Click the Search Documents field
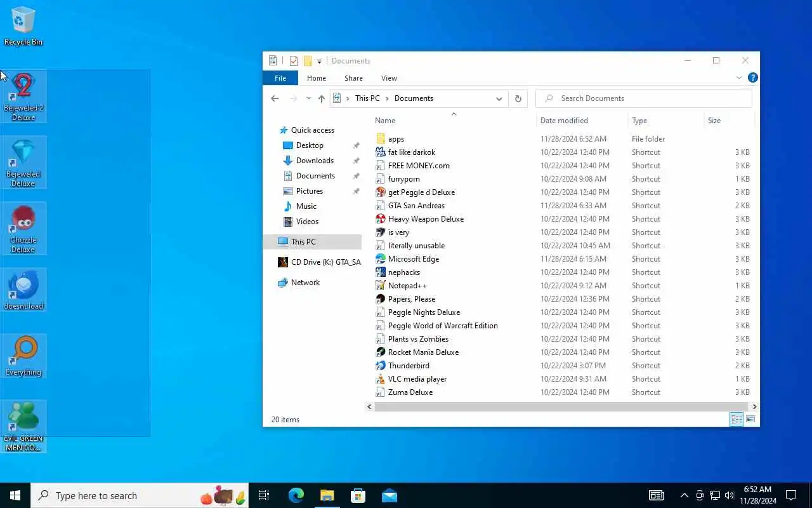812x508 pixels. (x=644, y=98)
